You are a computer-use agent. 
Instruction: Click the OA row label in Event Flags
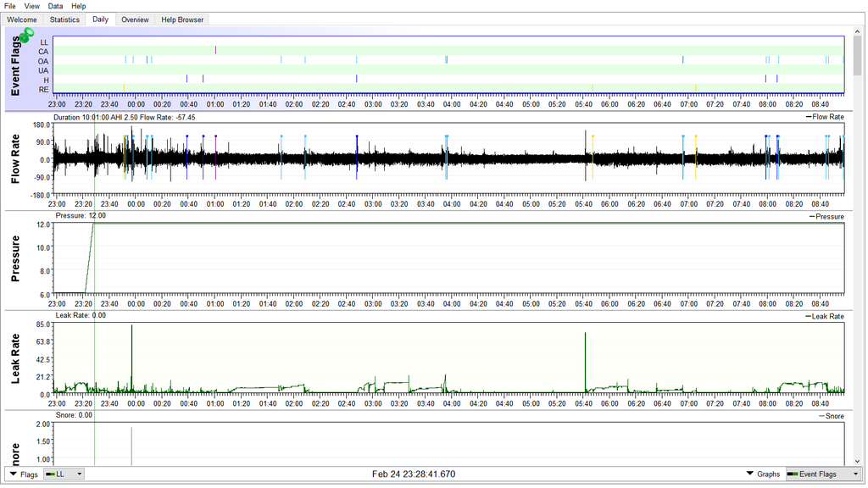43,61
